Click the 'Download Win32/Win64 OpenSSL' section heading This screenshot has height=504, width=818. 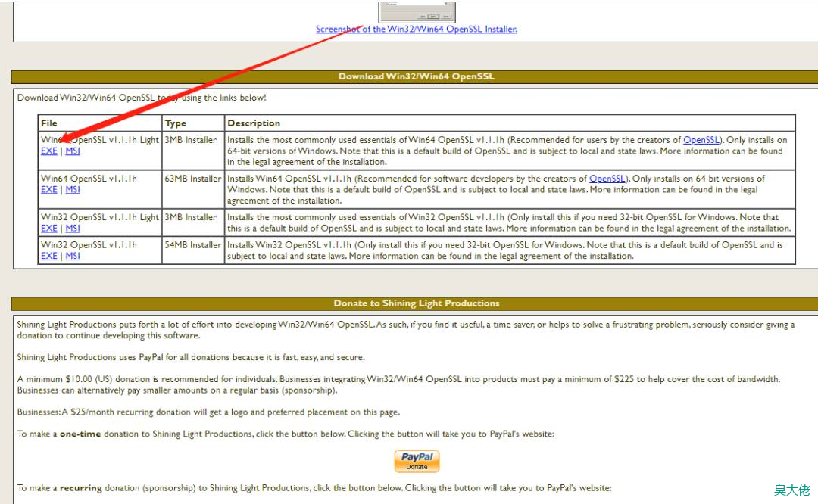417,76
